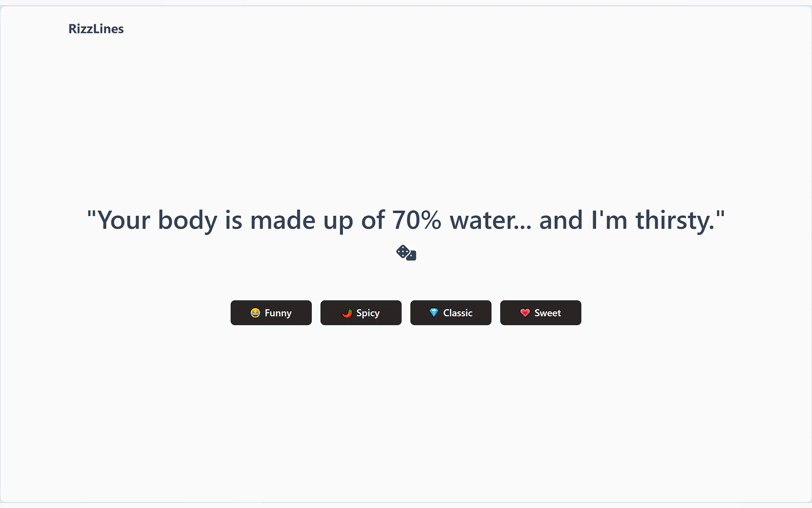Click the laughing emoji on Funny

[x=255, y=313]
